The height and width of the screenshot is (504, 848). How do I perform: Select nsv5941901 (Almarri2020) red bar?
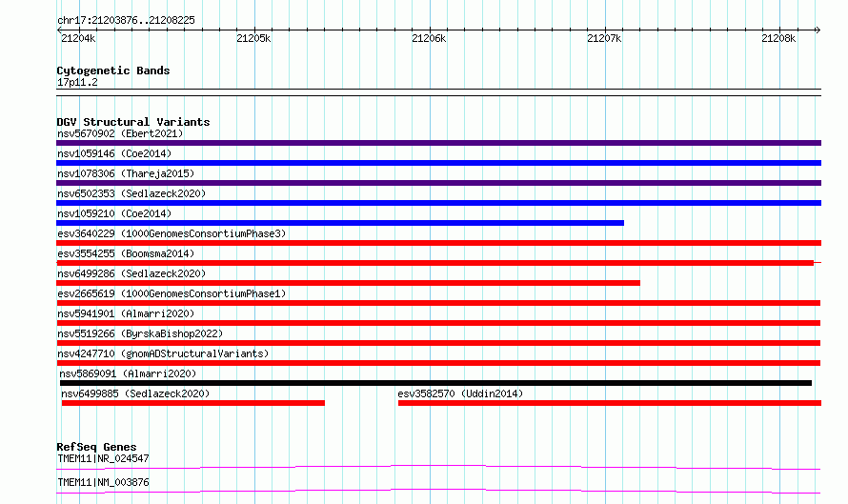(x=438, y=323)
